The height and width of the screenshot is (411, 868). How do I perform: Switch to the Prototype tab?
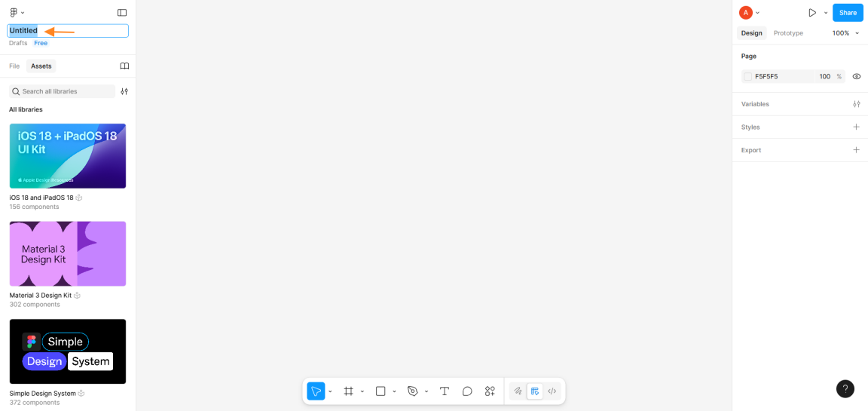(x=788, y=33)
